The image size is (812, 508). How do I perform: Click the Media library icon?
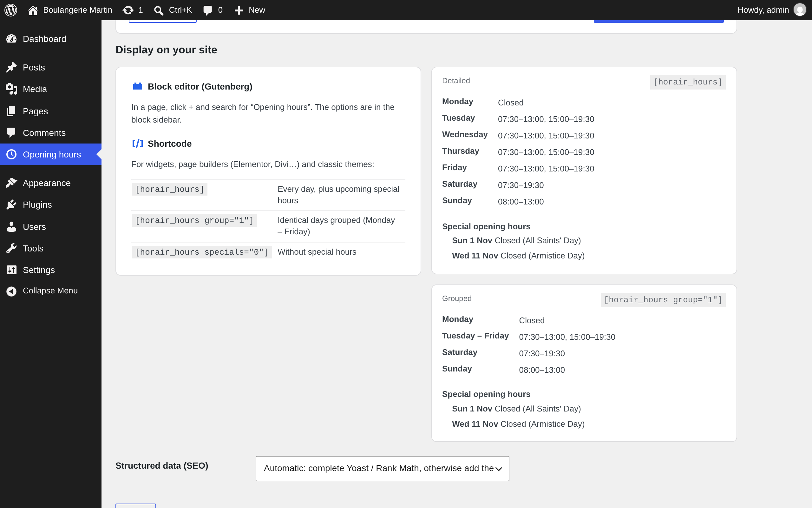click(x=11, y=89)
